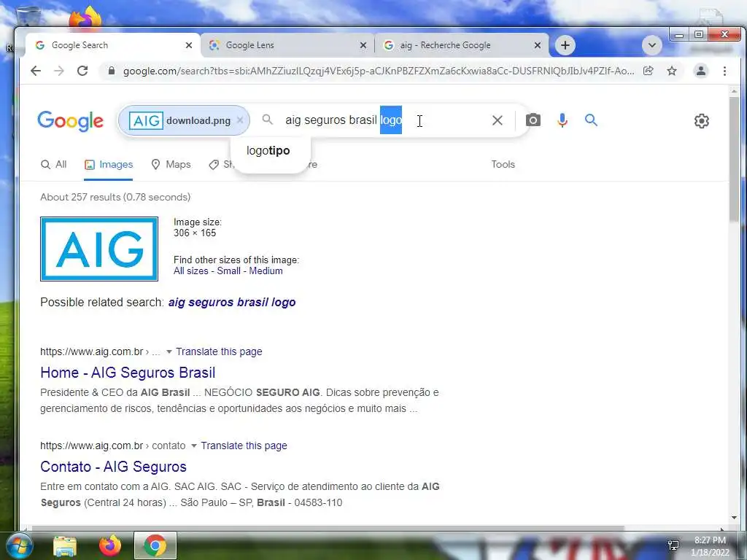Click Chrome icon in taskbar
Viewport: 747px width, 560px height.
[x=155, y=545]
